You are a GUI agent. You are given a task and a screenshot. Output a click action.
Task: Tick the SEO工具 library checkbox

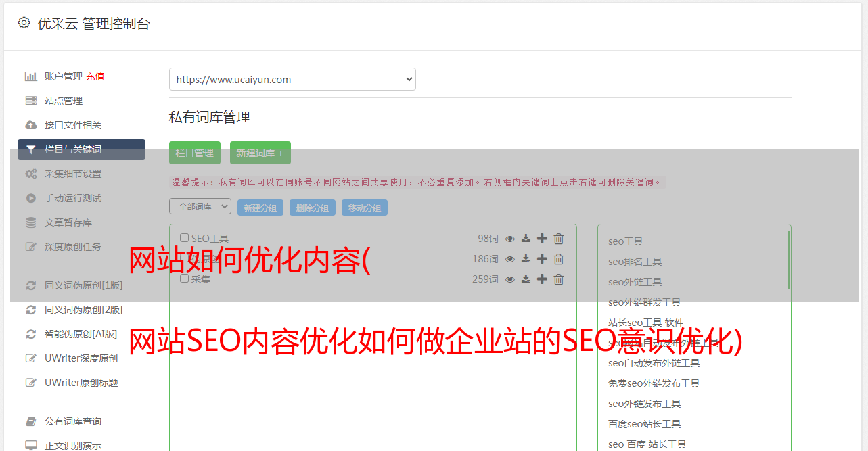[x=184, y=238]
